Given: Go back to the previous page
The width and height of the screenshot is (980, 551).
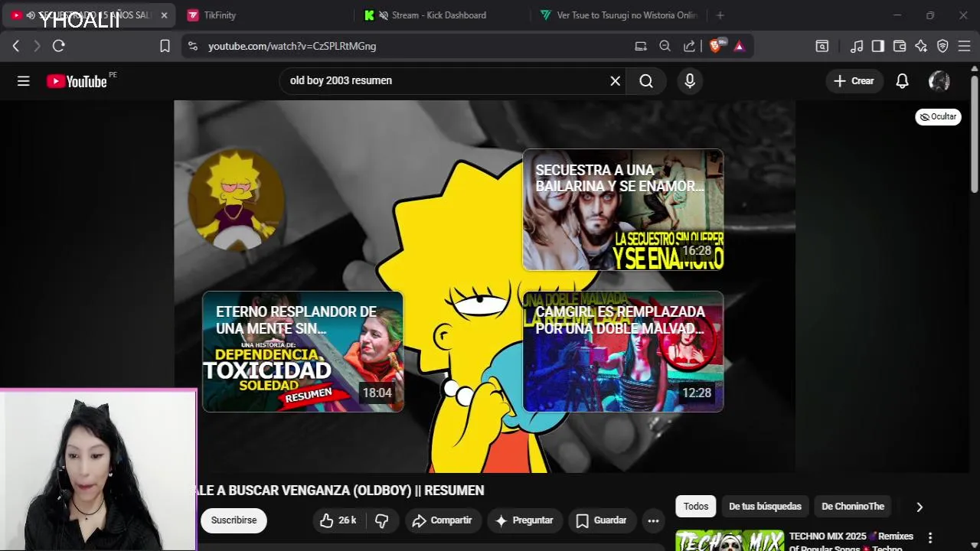Looking at the screenshot, I should [16, 46].
